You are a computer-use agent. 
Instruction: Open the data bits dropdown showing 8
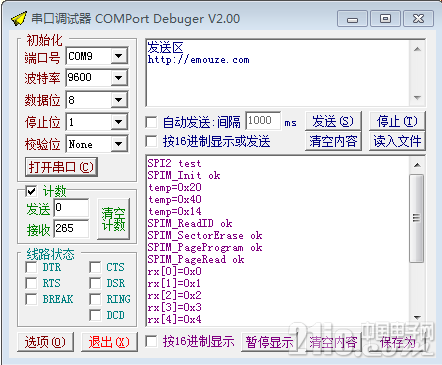tap(119, 100)
